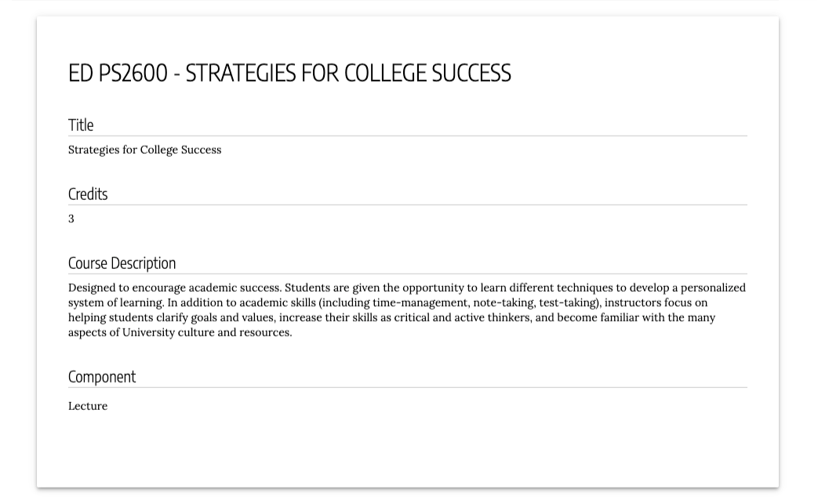Click 'University culture and resources' phrase

(206, 332)
